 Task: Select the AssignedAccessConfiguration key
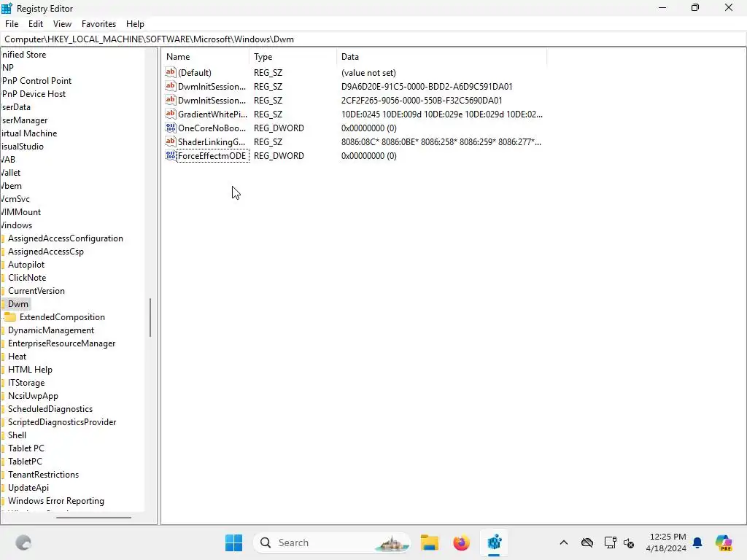click(x=65, y=238)
